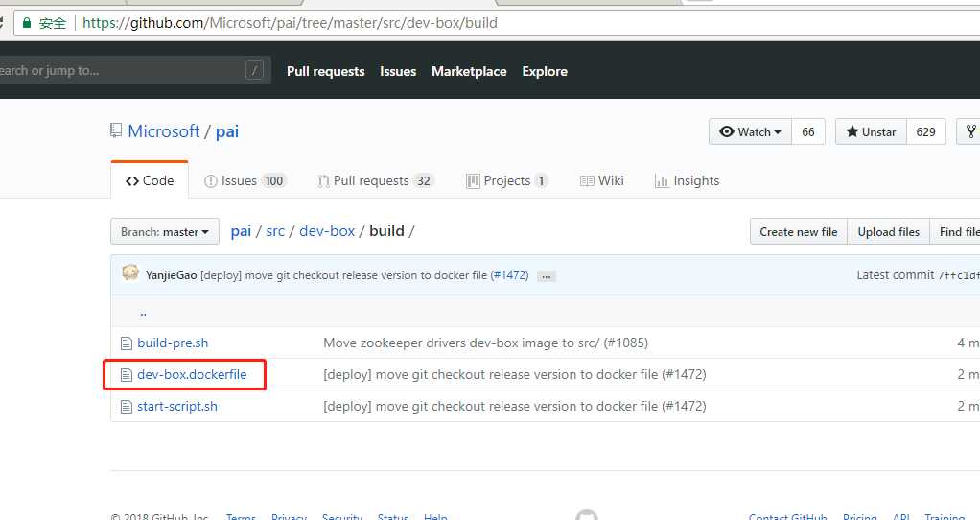Open the build-pre.sh file

(173, 343)
